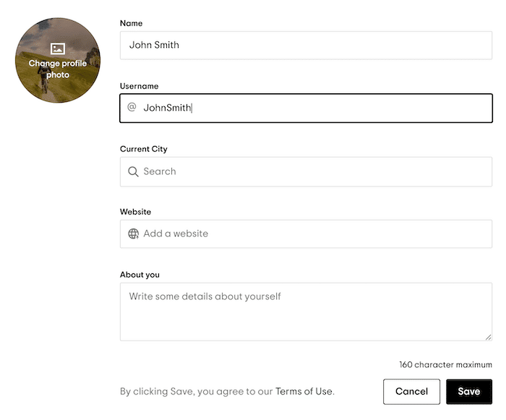
Task: Click the Current City label
Action: (144, 149)
